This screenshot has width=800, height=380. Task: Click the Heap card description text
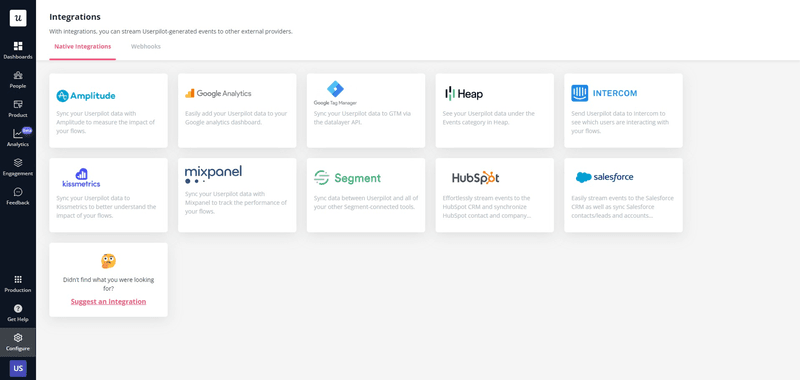click(489, 118)
